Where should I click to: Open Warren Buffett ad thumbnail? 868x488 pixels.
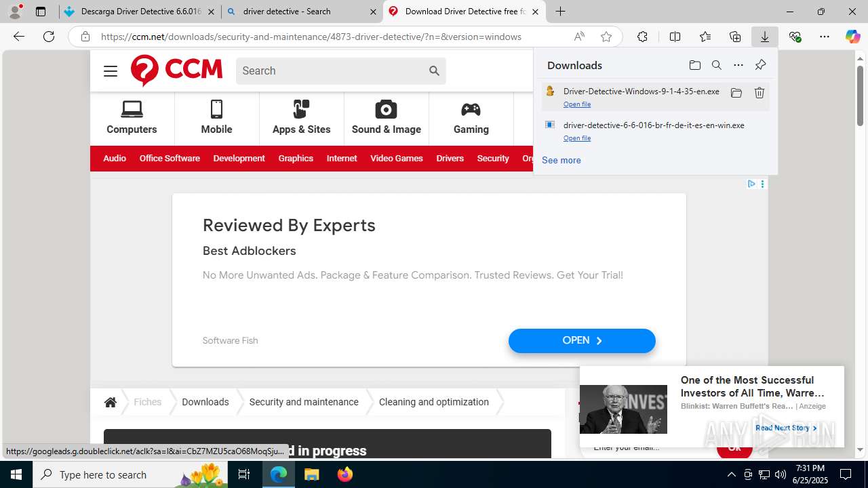coord(623,409)
